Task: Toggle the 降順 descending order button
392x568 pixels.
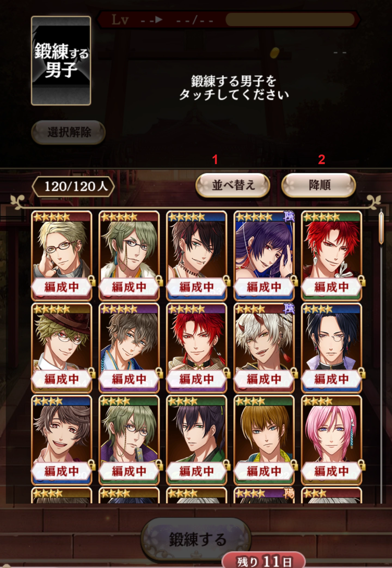Action: point(318,185)
